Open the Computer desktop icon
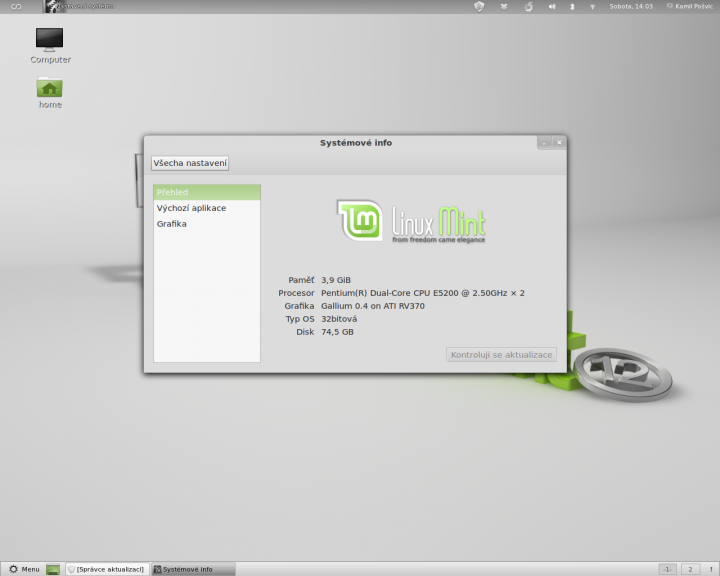Viewport: 720px width, 576px height. pyautogui.click(x=50, y=45)
